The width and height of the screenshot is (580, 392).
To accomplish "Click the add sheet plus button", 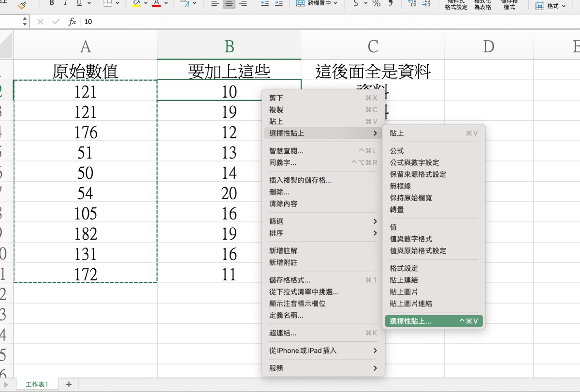I will [69, 384].
